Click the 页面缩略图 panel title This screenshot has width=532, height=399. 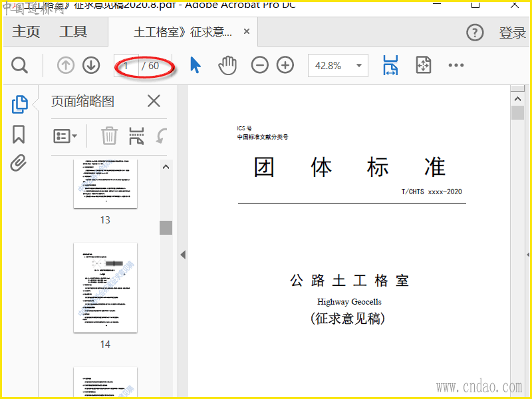tap(82, 101)
